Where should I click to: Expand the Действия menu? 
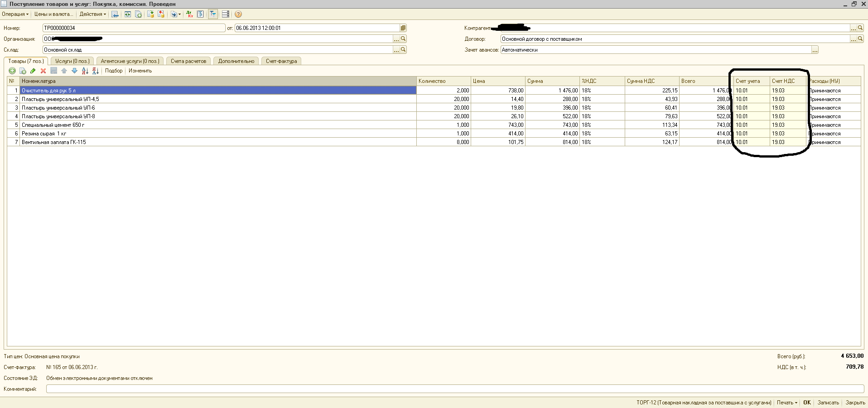click(x=92, y=14)
